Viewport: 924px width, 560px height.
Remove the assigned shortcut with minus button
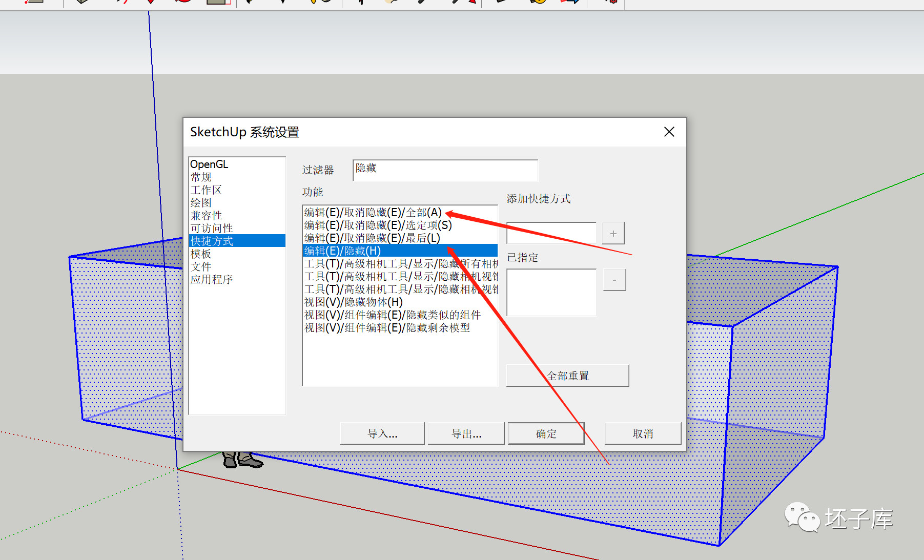pyautogui.click(x=614, y=280)
